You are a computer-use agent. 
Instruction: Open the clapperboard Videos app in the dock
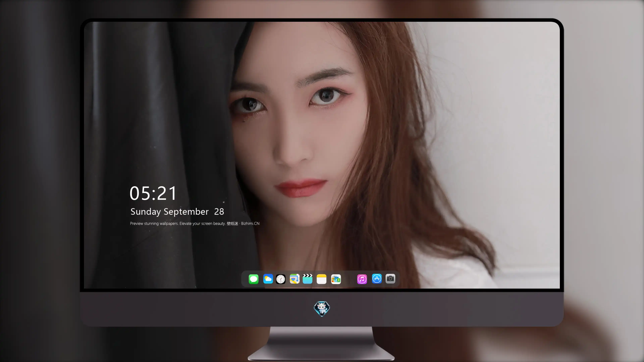[x=308, y=279]
